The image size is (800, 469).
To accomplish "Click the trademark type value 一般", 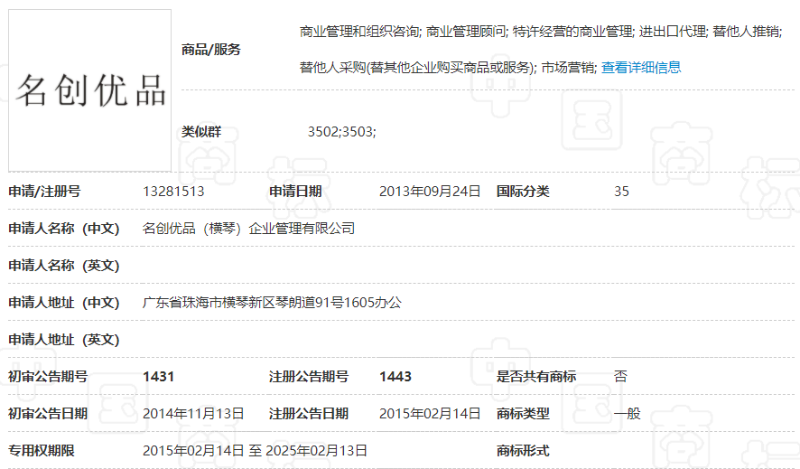I will point(627,413).
